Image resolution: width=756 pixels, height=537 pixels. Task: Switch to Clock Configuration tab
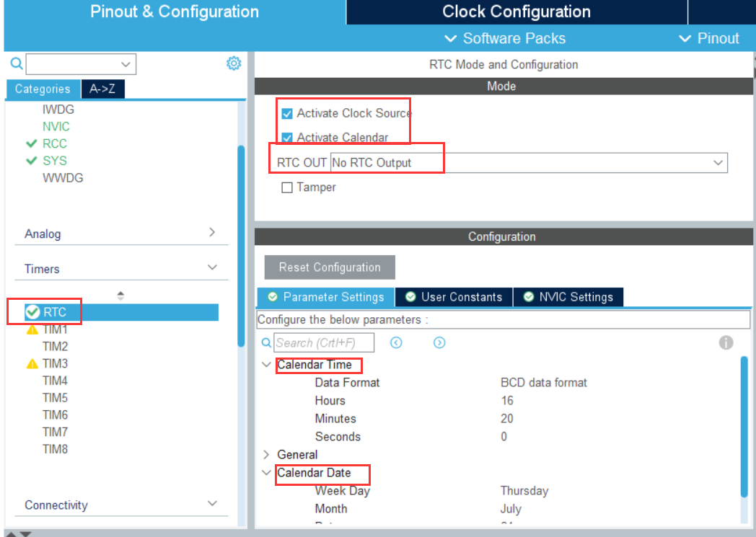(x=516, y=12)
